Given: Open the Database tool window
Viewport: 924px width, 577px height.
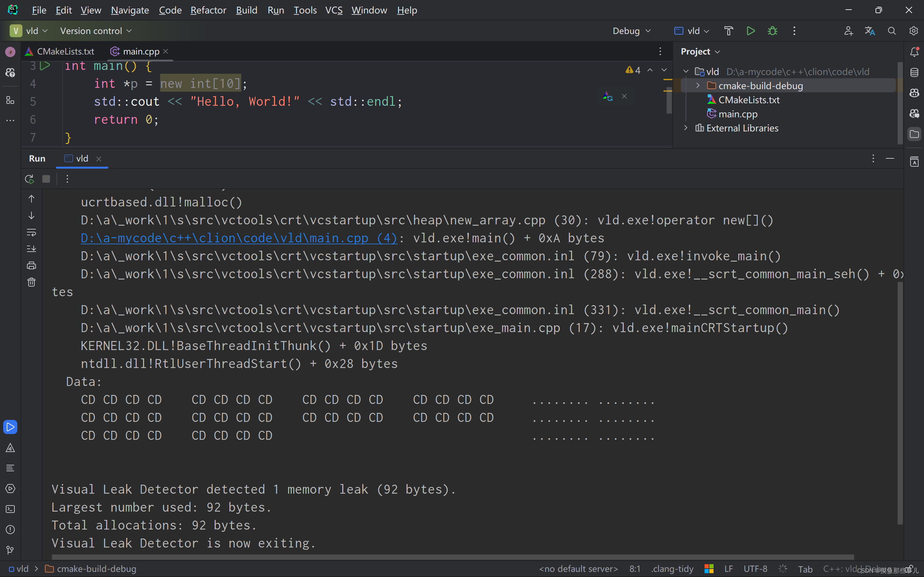Looking at the screenshot, I should tap(915, 72).
